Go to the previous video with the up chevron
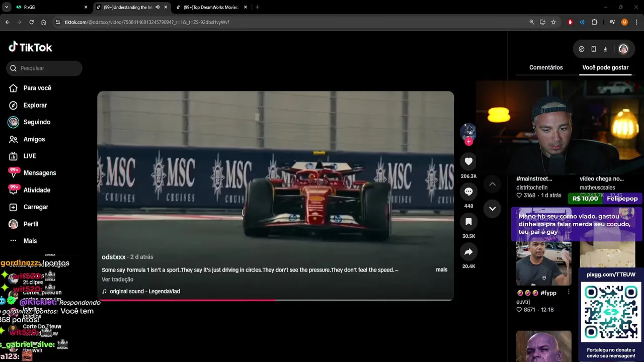This screenshot has height=362, width=644. click(x=492, y=185)
